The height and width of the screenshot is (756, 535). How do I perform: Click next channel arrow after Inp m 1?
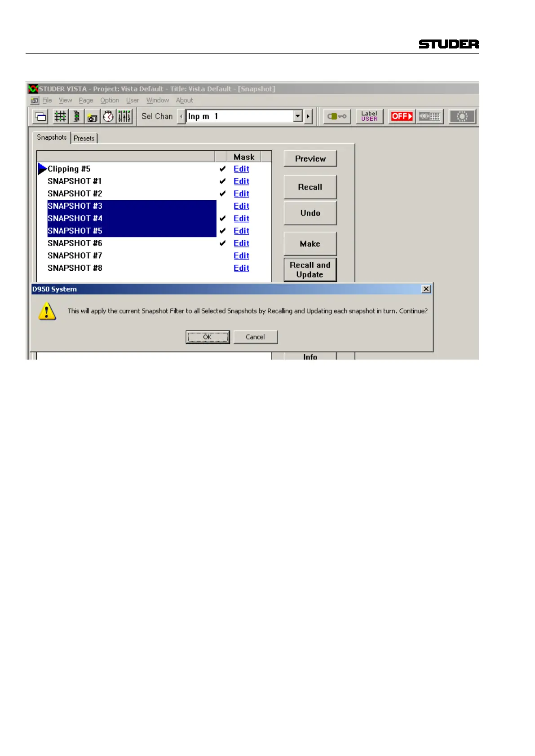(x=308, y=116)
